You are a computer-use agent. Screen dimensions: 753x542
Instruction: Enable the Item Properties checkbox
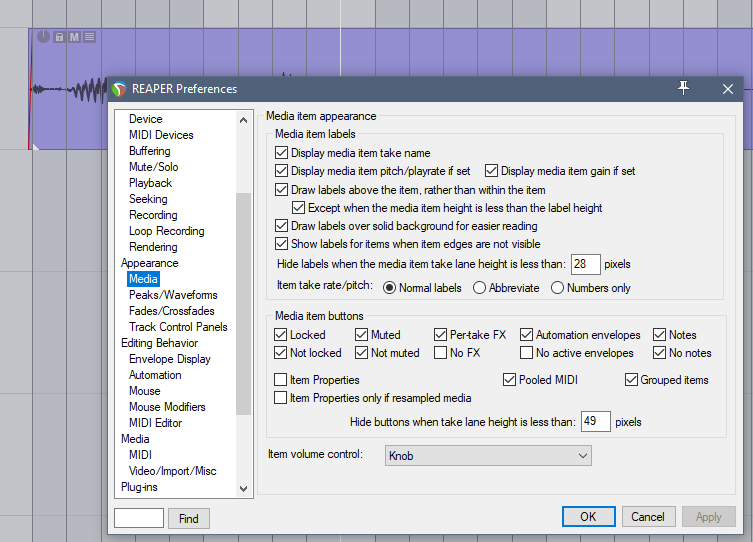point(280,380)
